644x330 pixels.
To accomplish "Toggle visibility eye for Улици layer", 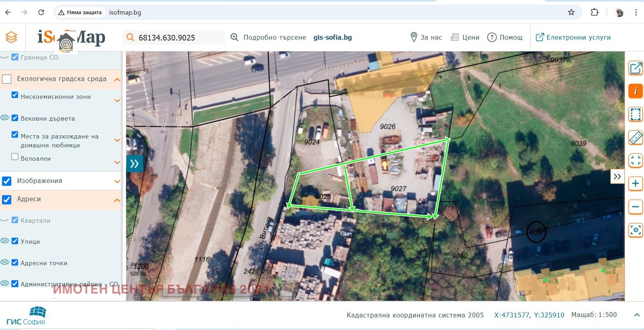I will 5,241.
